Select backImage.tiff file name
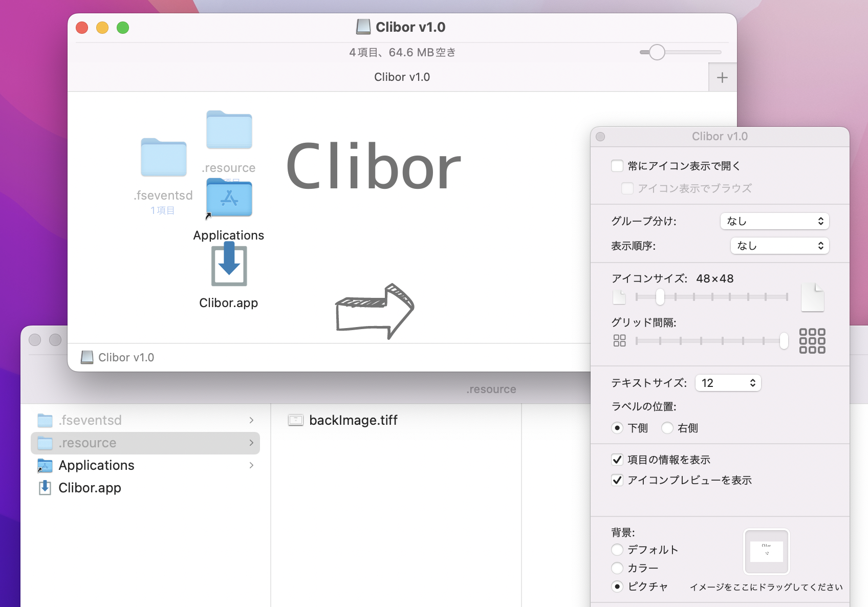The image size is (868, 607). (353, 420)
